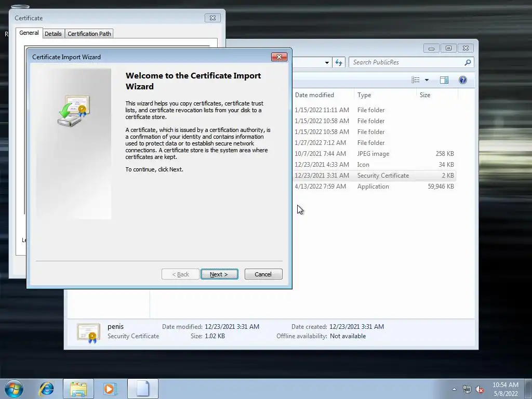Select the Application row, 59,946 KB
Image resolution: width=532 pixels, height=399 pixels.
click(x=374, y=187)
